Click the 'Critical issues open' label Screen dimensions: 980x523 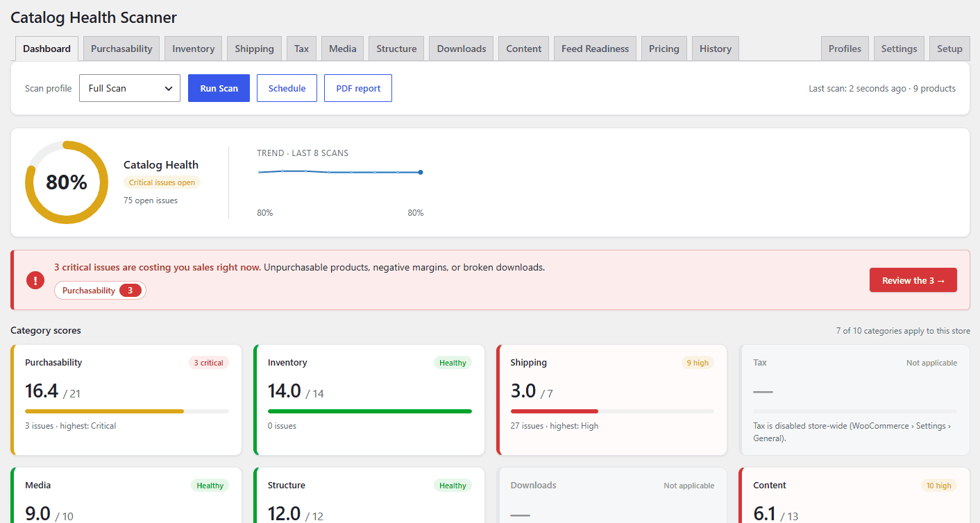[x=162, y=182]
